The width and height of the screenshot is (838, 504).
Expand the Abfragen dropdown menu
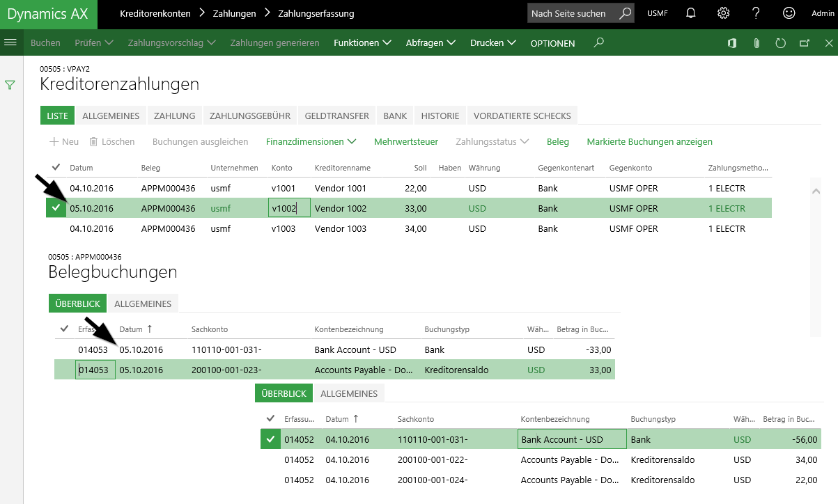click(x=430, y=43)
